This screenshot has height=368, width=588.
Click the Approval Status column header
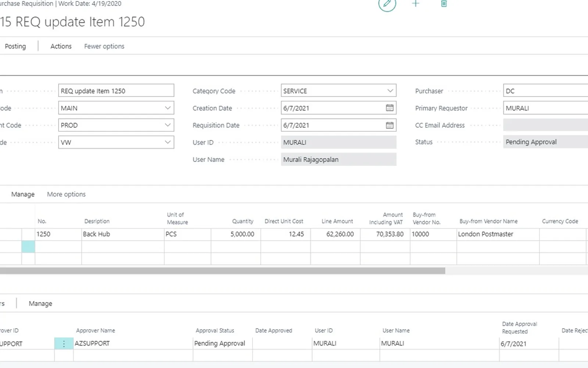pyautogui.click(x=215, y=330)
